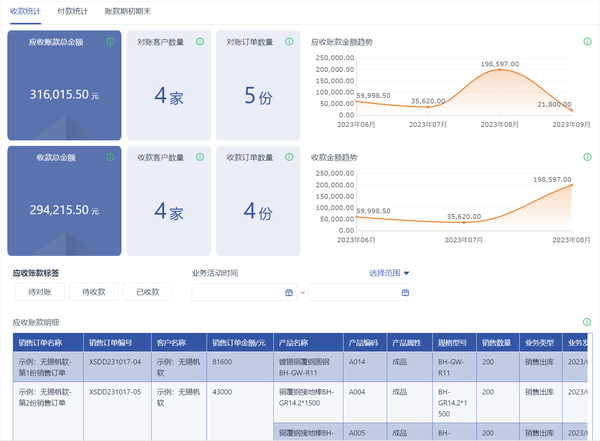The height and width of the screenshot is (441, 600).
Task: Click the 316,015.50 元 total amount
Action: pyautogui.click(x=64, y=95)
